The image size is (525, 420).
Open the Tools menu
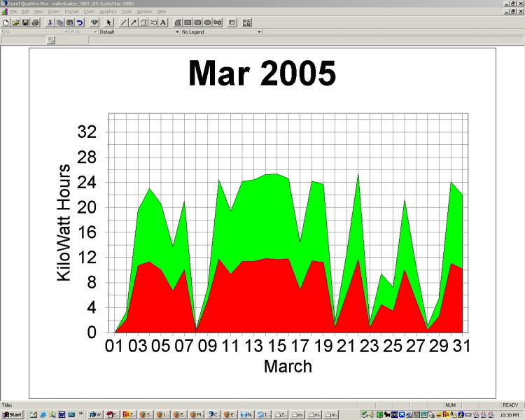point(127,12)
